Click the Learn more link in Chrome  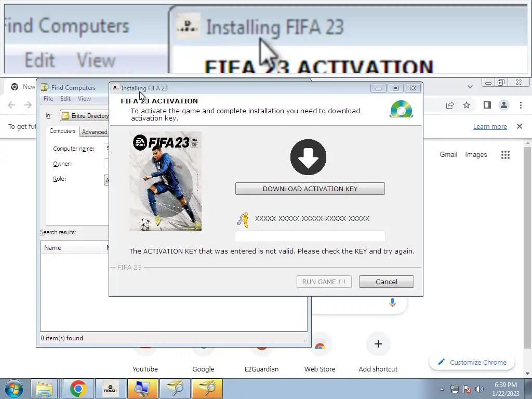pyautogui.click(x=490, y=127)
